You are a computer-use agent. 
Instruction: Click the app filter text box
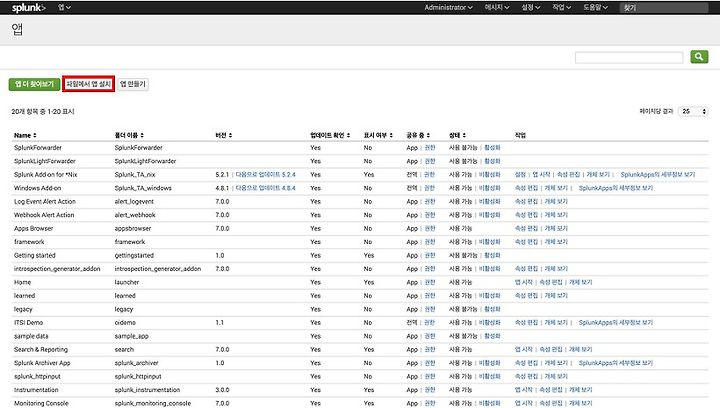pyautogui.click(x=629, y=57)
